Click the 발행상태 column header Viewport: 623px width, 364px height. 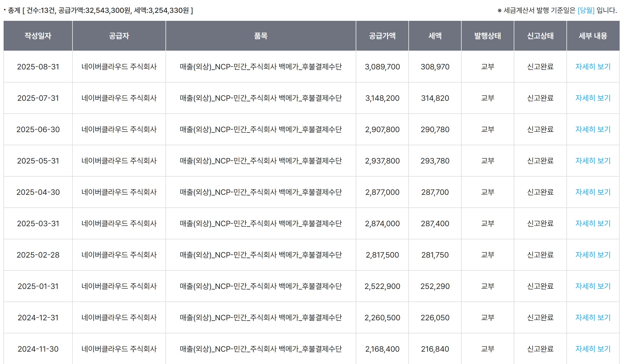click(488, 36)
